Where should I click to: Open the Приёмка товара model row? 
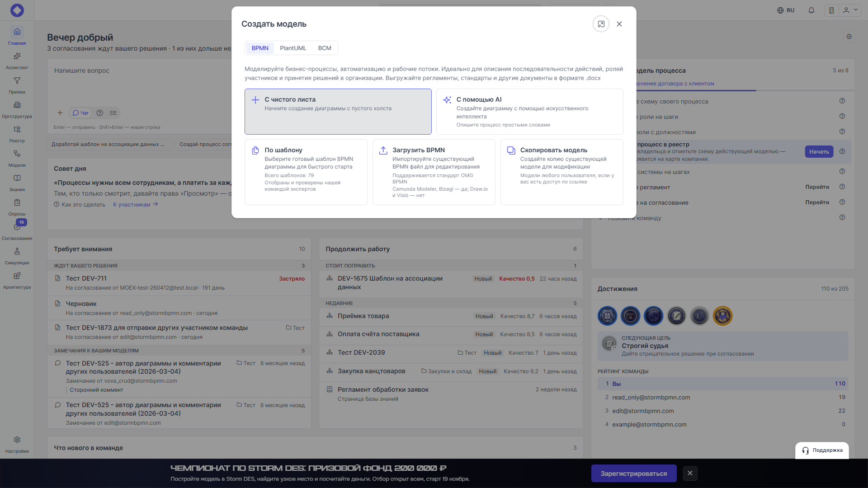coord(451,316)
